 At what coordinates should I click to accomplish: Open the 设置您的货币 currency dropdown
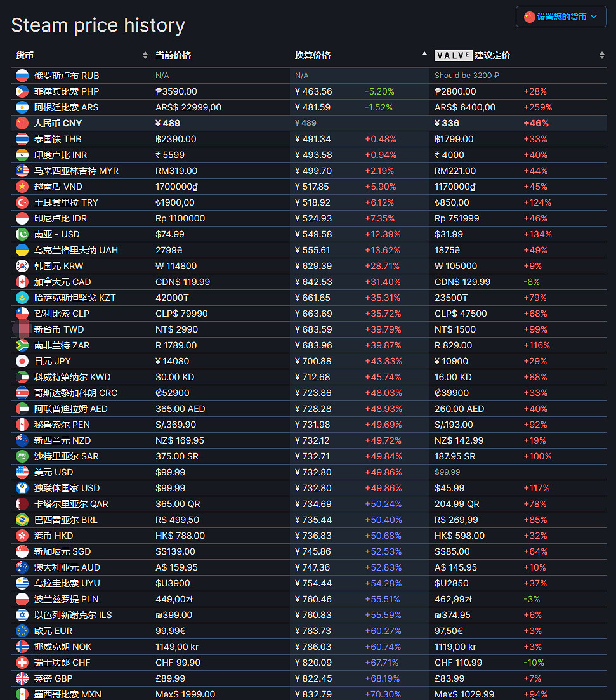point(561,17)
